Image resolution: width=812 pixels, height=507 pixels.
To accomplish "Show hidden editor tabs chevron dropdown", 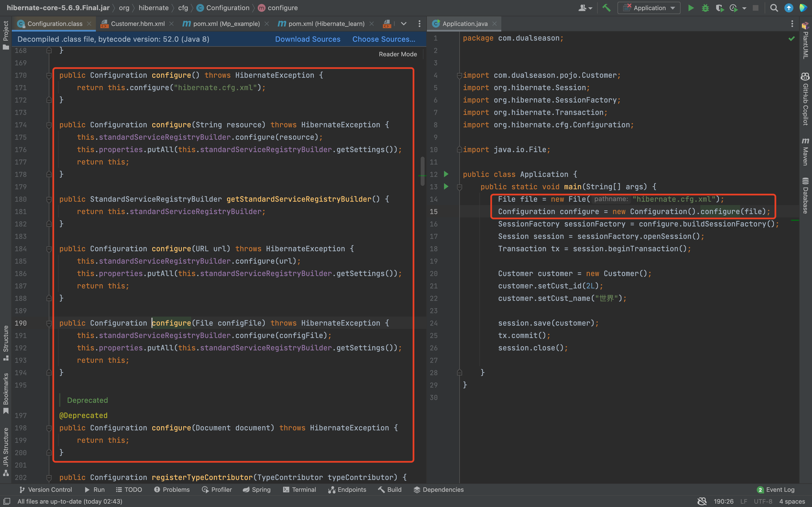I will point(404,24).
